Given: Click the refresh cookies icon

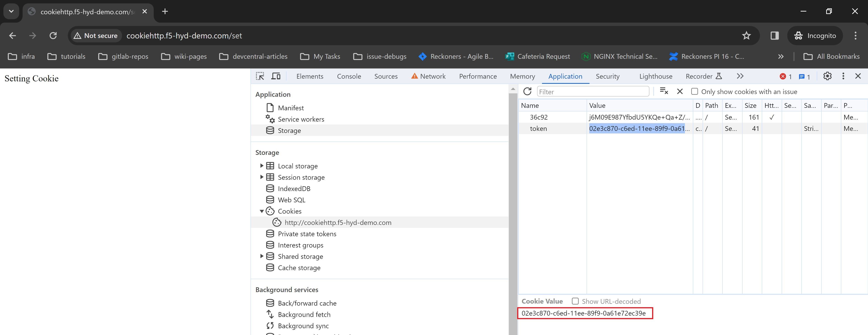Looking at the screenshot, I should click(527, 91).
